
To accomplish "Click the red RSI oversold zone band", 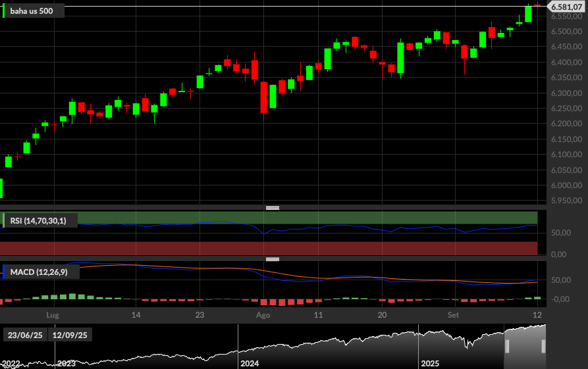I will 269,249.
